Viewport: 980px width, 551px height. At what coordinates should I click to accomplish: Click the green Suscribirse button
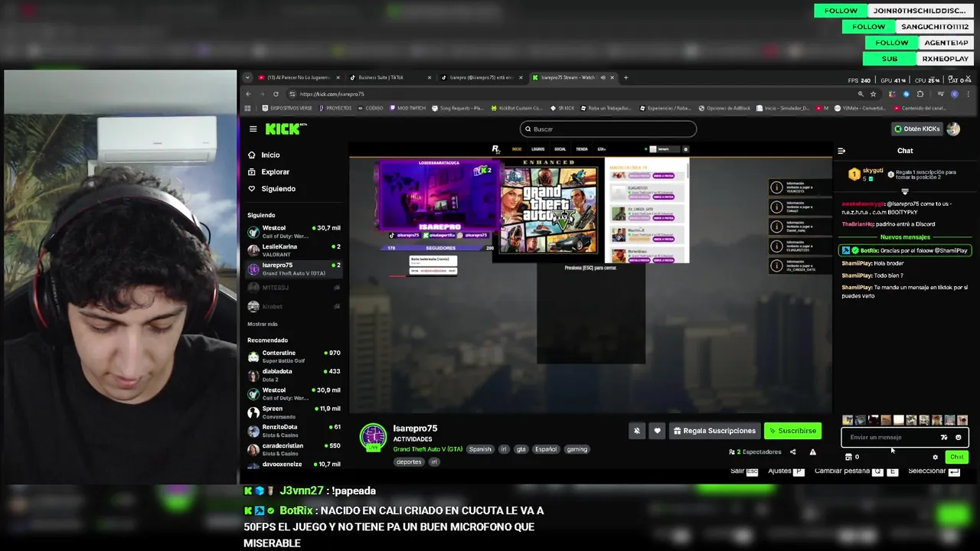tap(792, 431)
